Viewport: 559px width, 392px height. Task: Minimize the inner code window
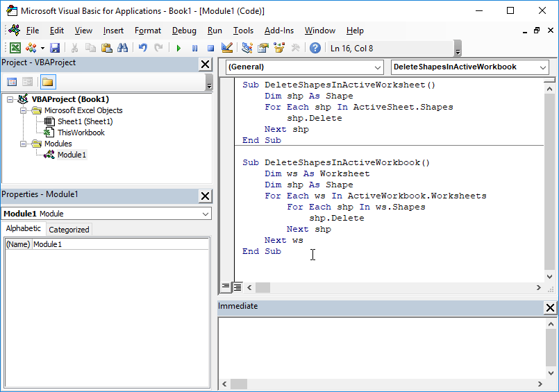click(524, 31)
